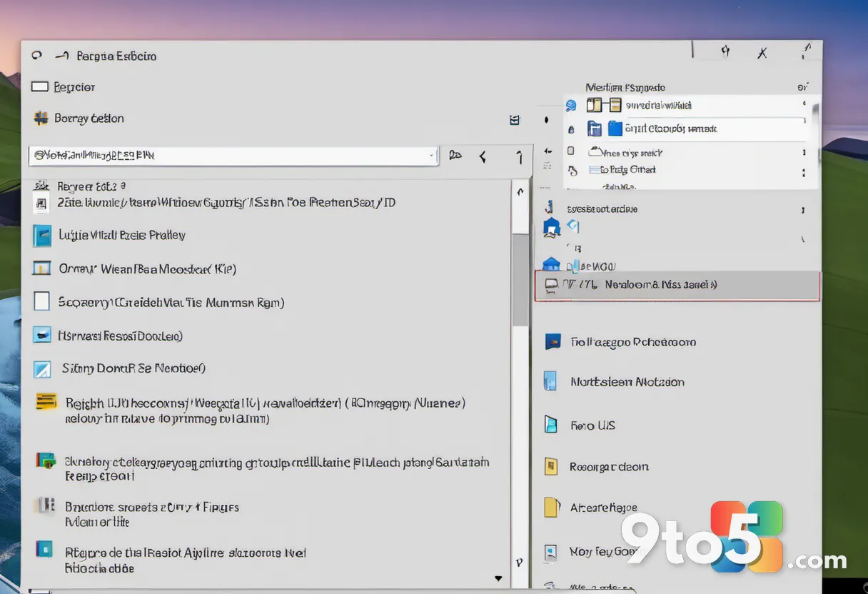Click the "Lugie Vilall Ecis Pralley" list item
868x594 pixels.
121,235
